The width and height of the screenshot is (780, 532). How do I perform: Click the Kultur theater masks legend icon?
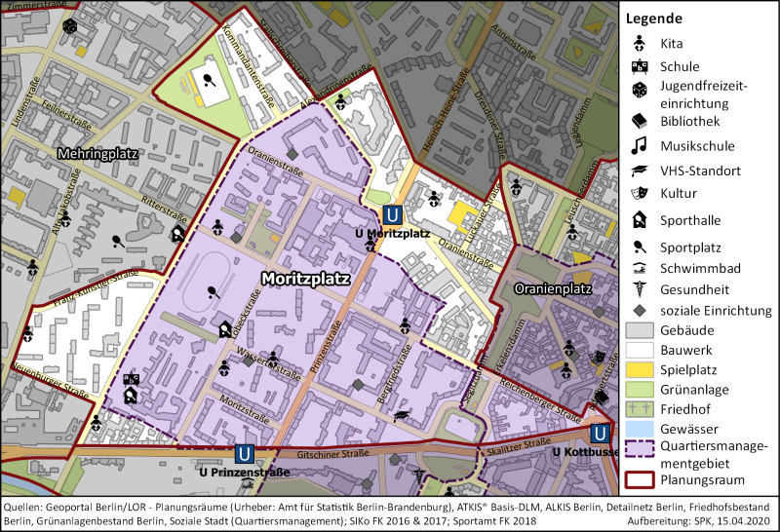[639, 194]
